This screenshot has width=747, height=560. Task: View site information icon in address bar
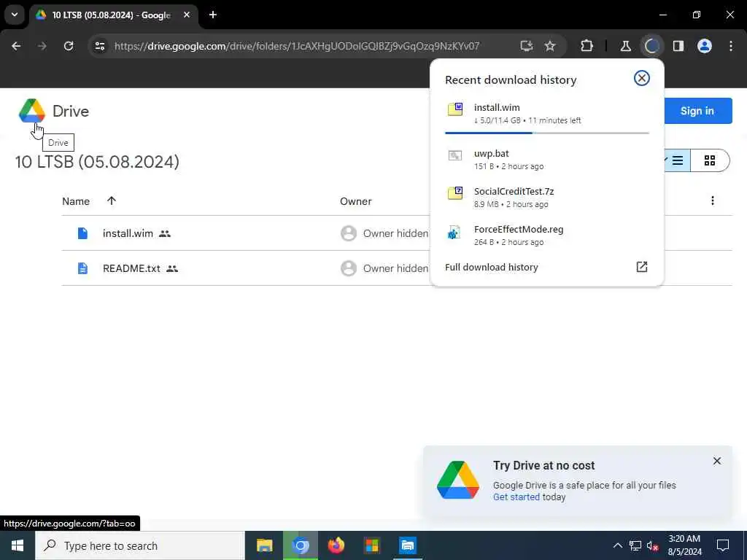click(100, 46)
